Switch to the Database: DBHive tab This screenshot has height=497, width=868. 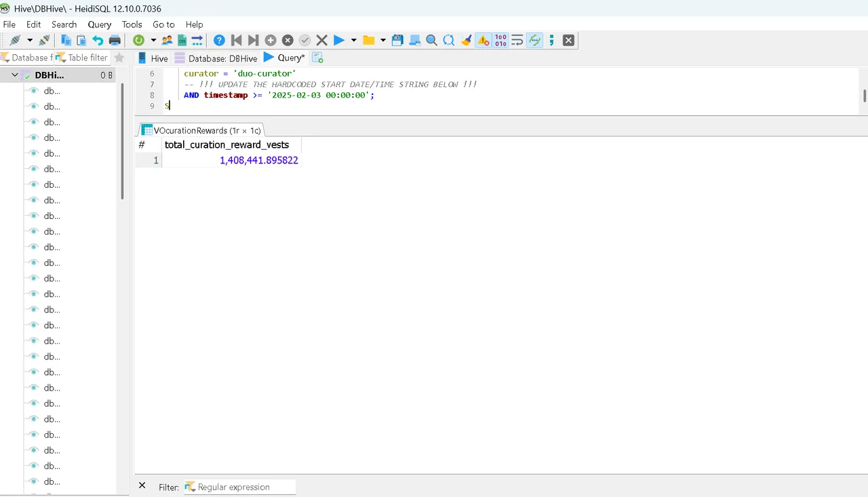(216, 58)
